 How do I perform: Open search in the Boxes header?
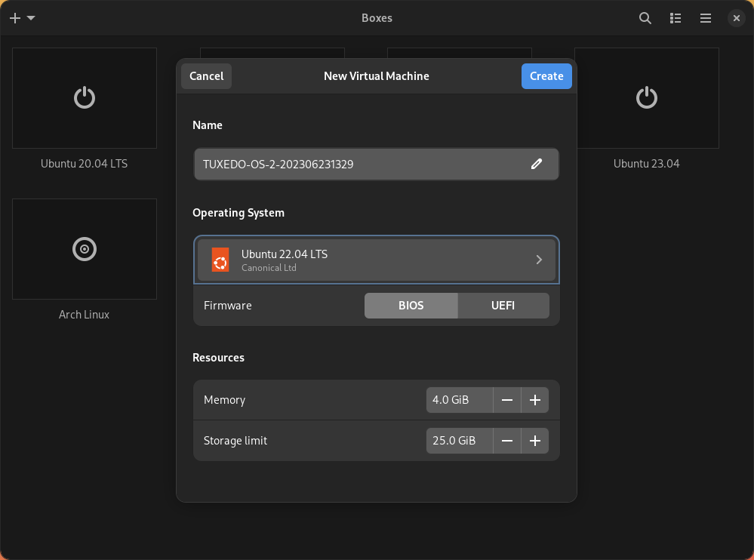tap(645, 18)
